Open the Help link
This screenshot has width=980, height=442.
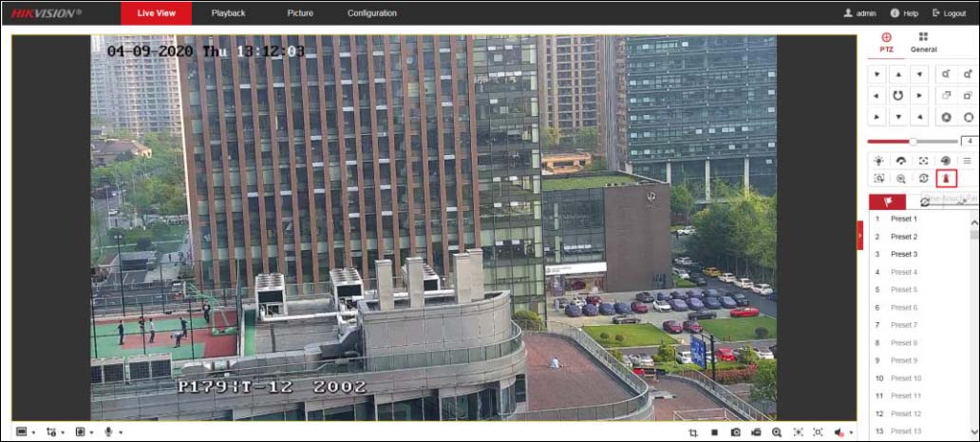pyautogui.click(x=904, y=13)
